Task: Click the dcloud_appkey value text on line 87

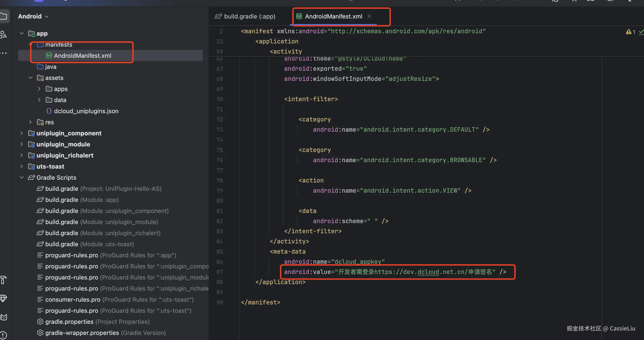Action: pos(415,272)
